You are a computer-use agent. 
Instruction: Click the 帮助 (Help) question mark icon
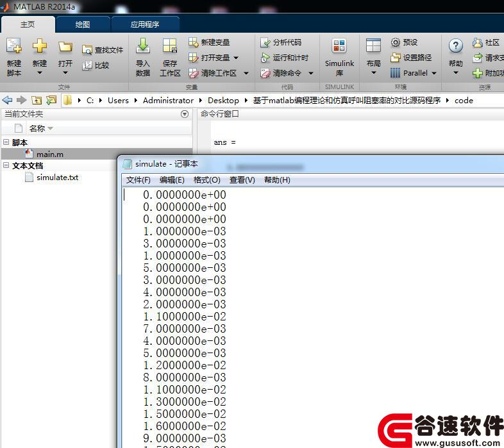[456, 46]
